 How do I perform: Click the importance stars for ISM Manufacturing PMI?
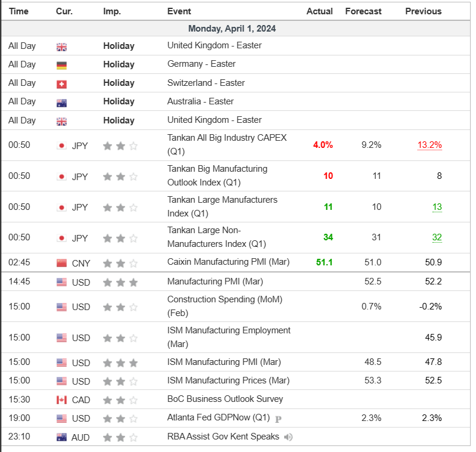coord(120,363)
